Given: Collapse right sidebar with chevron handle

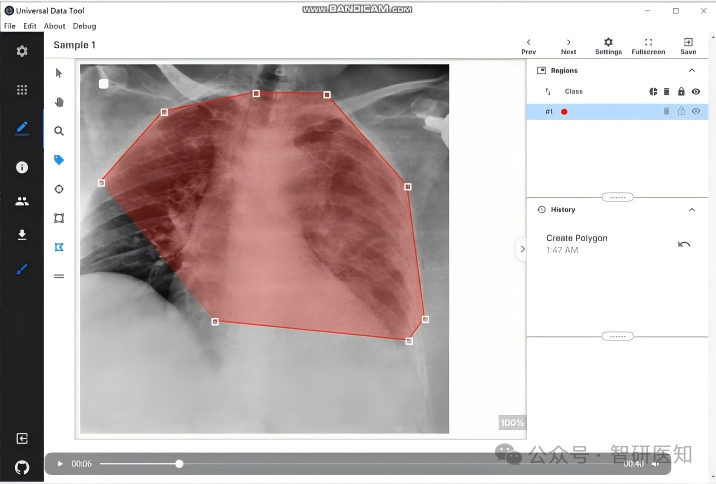Looking at the screenshot, I should click(521, 250).
